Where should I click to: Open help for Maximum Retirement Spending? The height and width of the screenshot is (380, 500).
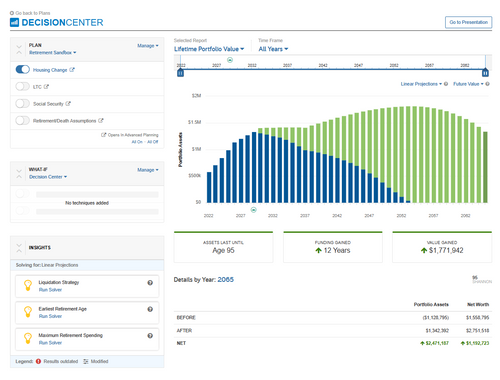[x=150, y=336]
